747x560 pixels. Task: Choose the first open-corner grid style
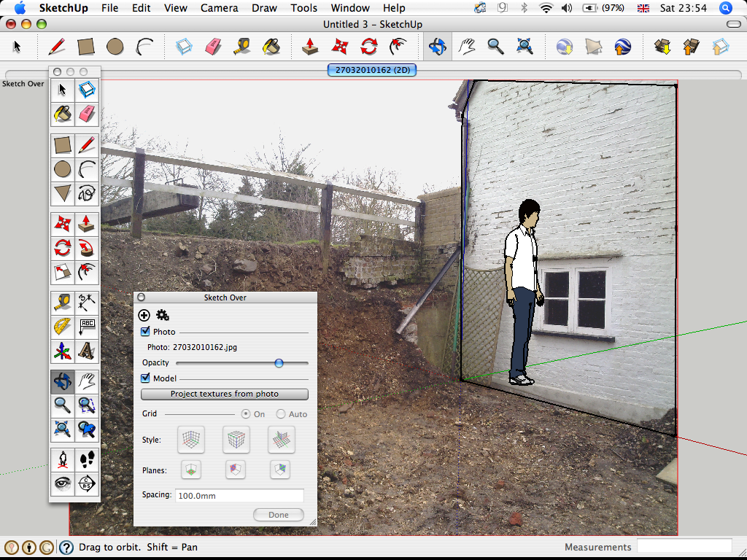tap(191, 440)
